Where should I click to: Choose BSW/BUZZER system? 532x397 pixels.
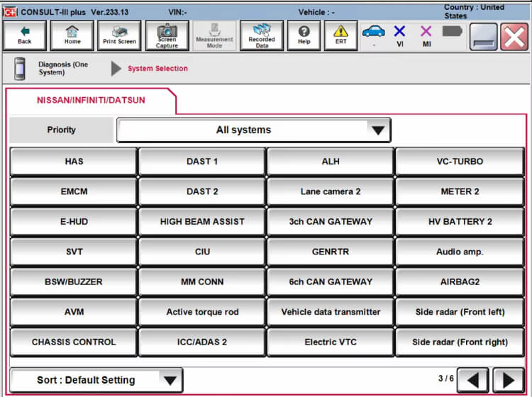(x=74, y=282)
